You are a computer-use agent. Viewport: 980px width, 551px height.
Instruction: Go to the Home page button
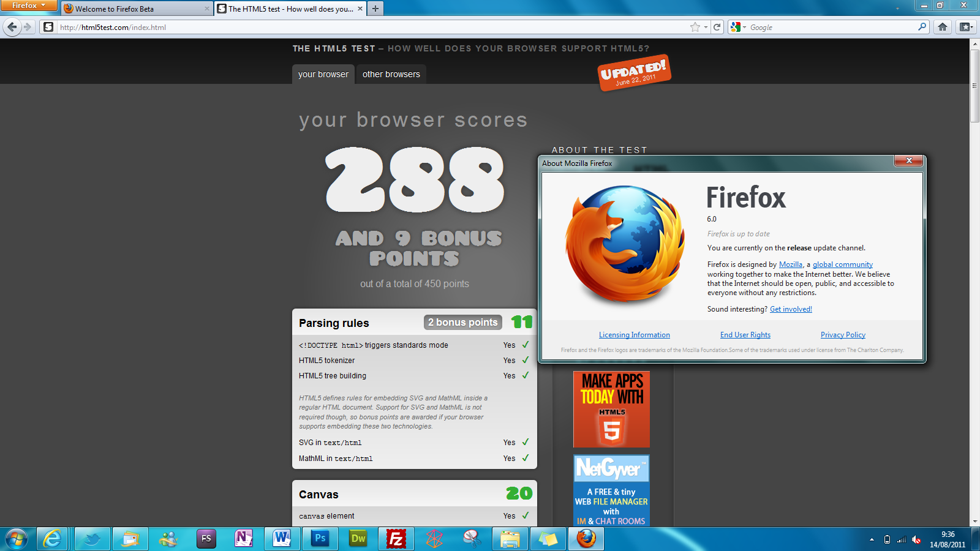click(x=943, y=27)
